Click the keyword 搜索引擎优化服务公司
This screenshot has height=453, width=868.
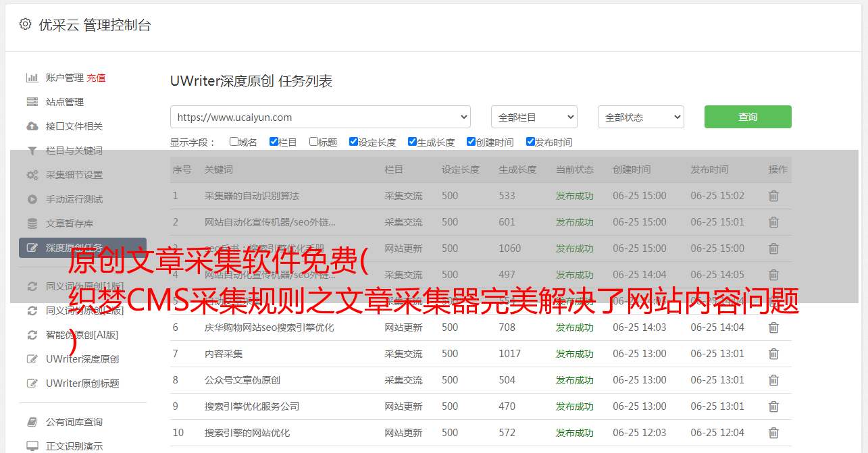[x=252, y=406]
